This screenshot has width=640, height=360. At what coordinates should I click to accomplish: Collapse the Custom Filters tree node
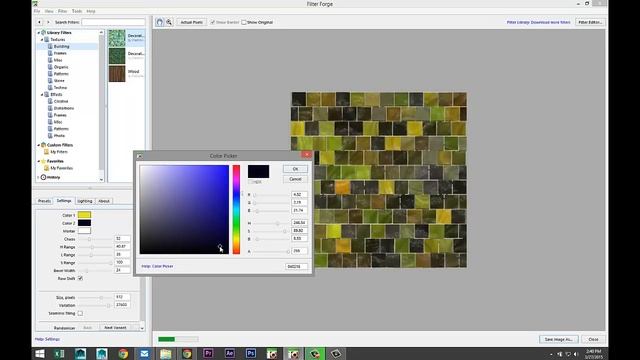39,145
